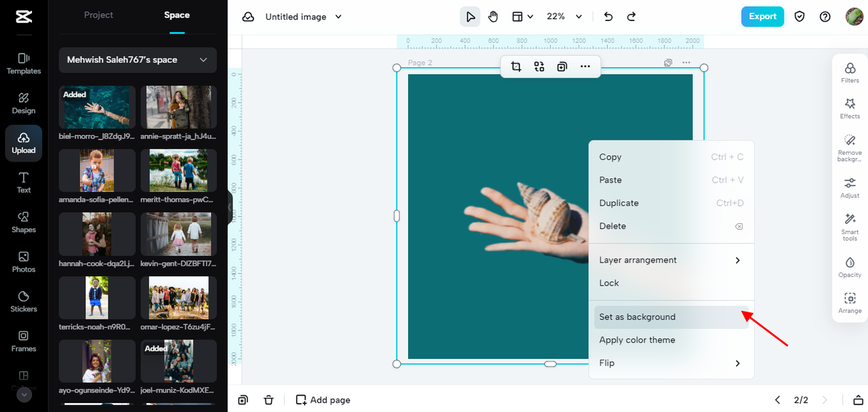Select the pointer select tool

point(470,17)
